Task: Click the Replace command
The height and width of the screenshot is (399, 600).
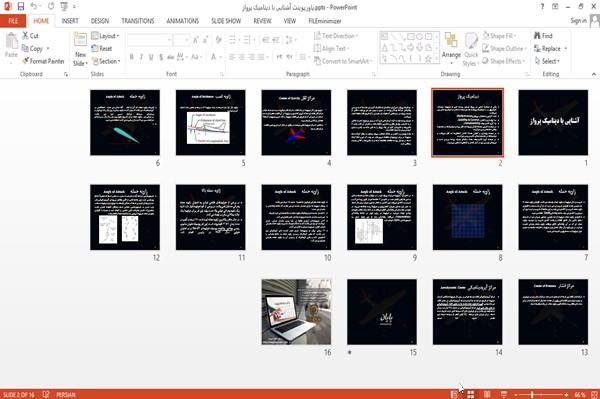Action: point(551,49)
